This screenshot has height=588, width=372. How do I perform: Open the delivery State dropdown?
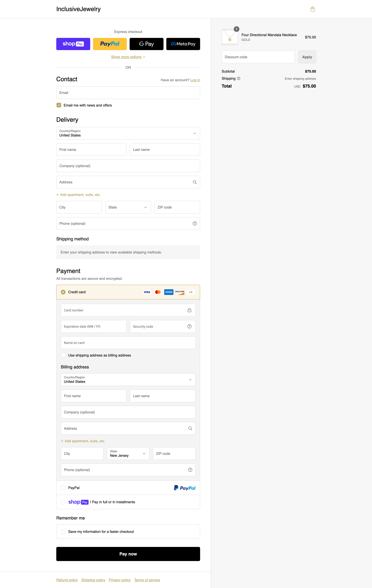[x=128, y=207]
